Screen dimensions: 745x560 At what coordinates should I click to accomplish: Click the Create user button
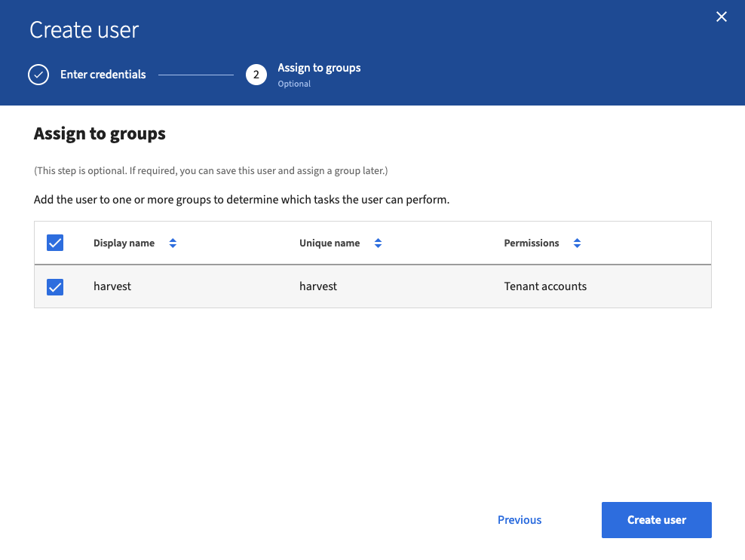click(656, 520)
